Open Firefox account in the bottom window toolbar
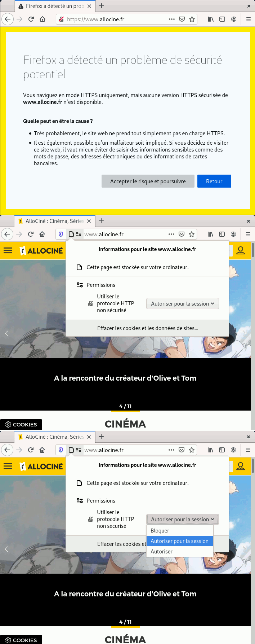The width and height of the screenshot is (255, 644). (233, 450)
